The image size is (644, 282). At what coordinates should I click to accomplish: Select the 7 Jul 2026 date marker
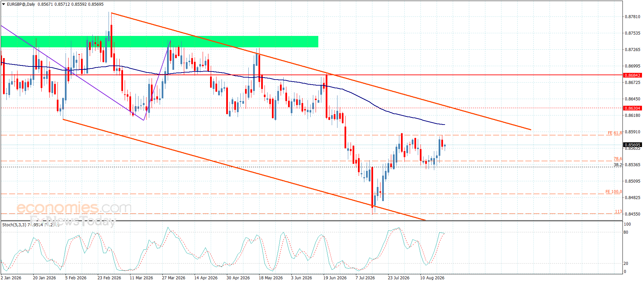pos(365,278)
